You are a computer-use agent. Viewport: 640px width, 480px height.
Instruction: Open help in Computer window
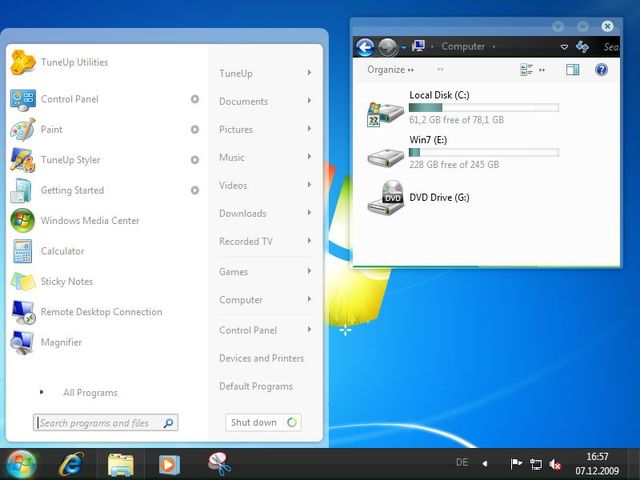(601, 70)
